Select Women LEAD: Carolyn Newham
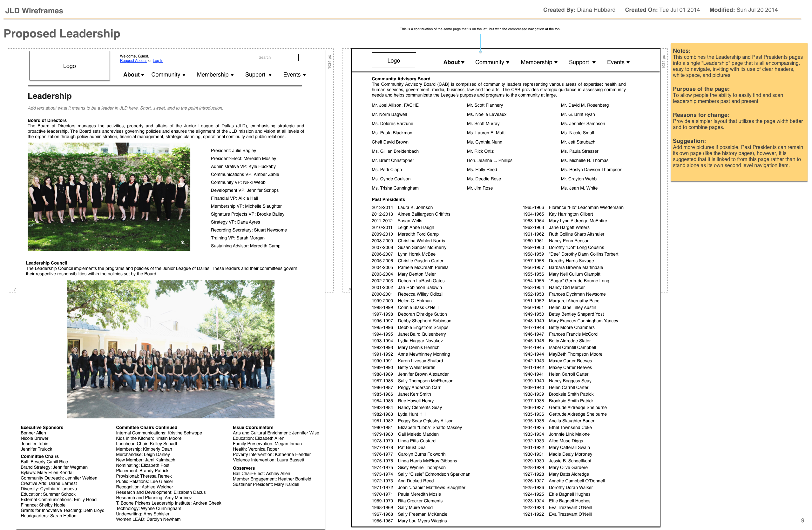 (x=148, y=520)
